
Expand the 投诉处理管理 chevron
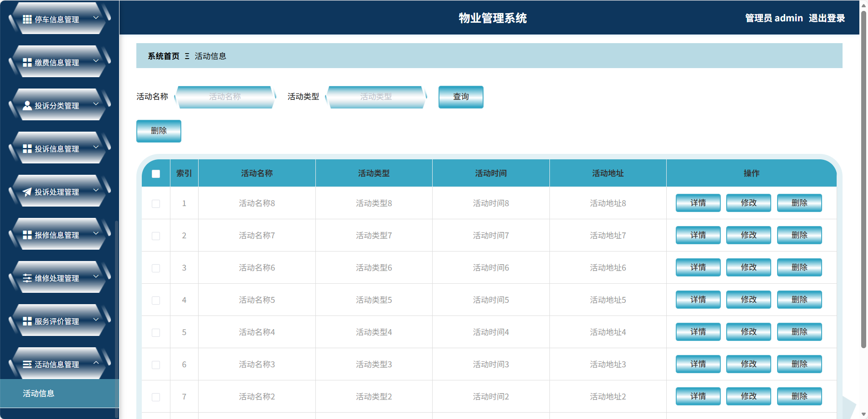pyautogui.click(x=96, y=190)
